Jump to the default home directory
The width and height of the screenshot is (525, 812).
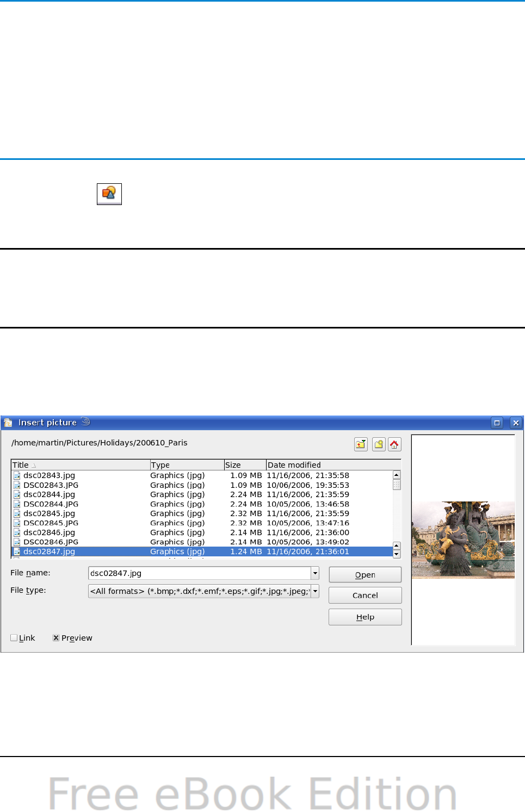[x=394, y=444]
